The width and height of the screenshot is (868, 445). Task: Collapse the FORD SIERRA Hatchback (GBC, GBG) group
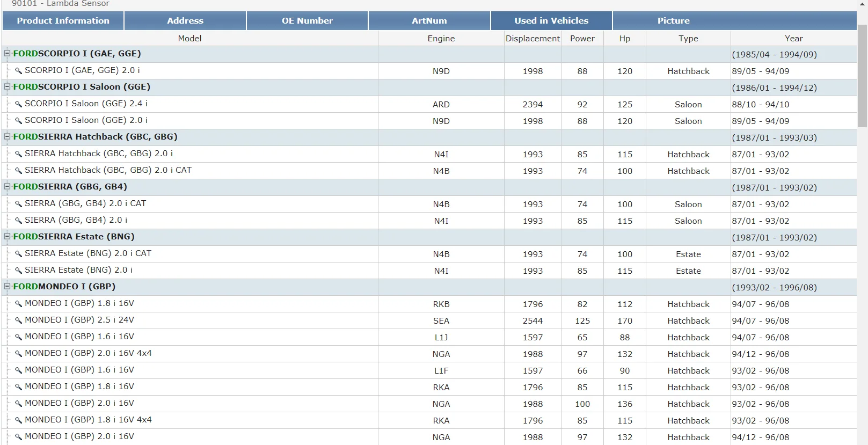[x=8, y=136]
